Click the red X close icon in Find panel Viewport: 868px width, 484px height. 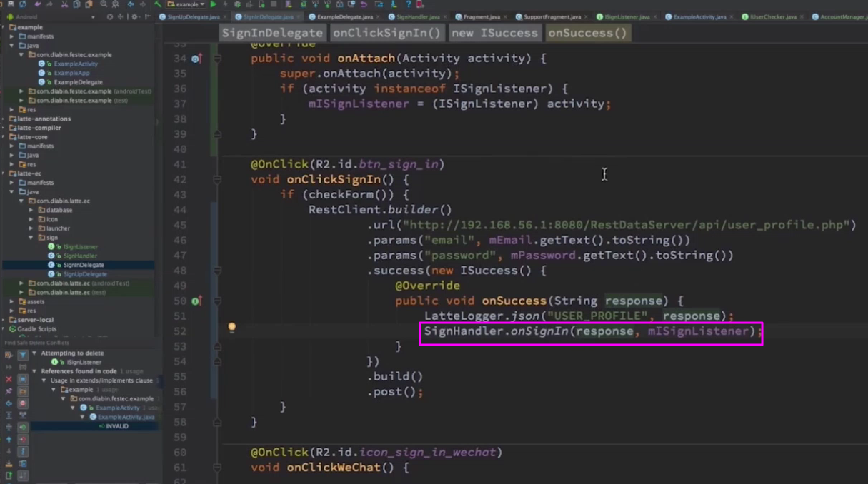click(9, 379)
